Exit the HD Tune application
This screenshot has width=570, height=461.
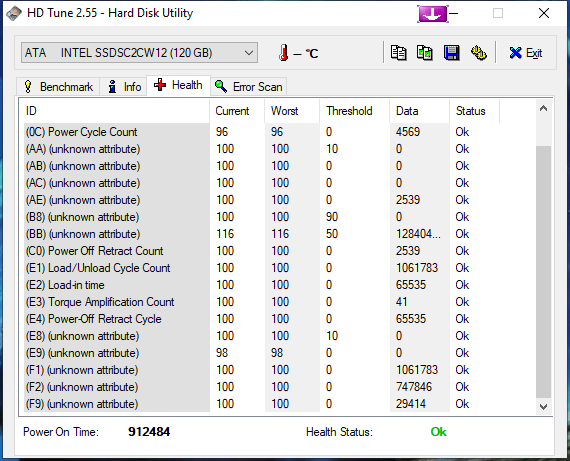click(526, 53)
